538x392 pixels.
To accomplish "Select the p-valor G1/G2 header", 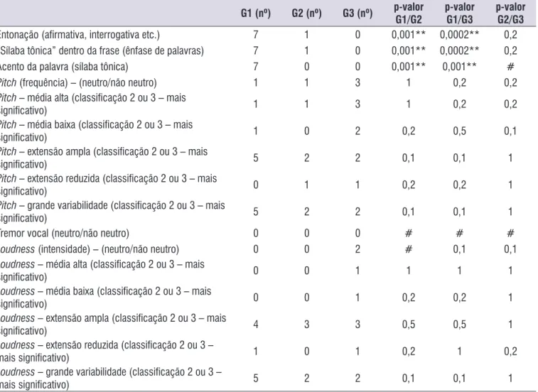I will point(409,13).
